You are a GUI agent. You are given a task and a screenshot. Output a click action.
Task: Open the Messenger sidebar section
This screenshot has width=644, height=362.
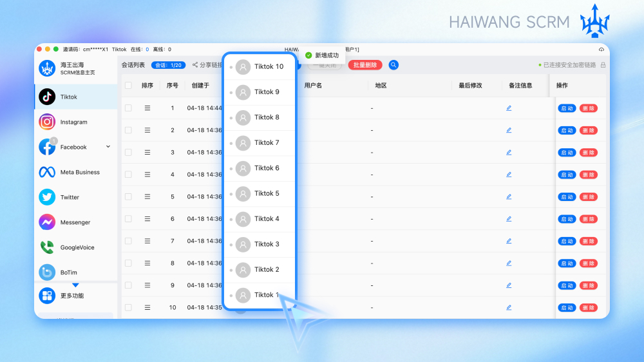coord(76,222)
